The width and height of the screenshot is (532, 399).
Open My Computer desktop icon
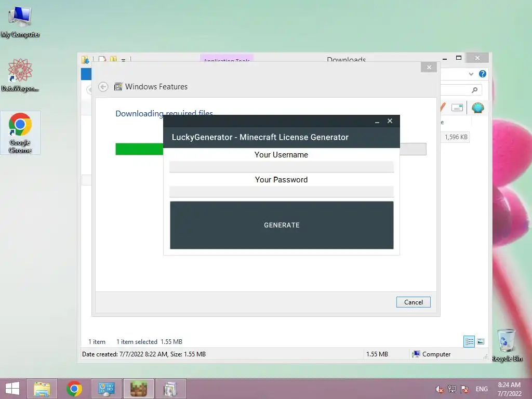20,22
